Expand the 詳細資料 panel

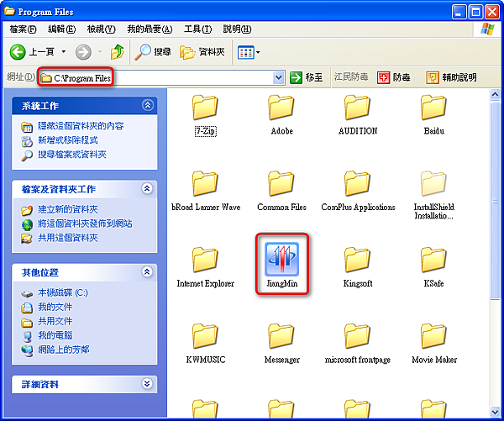pyautogui.click(x=147, y=383)
